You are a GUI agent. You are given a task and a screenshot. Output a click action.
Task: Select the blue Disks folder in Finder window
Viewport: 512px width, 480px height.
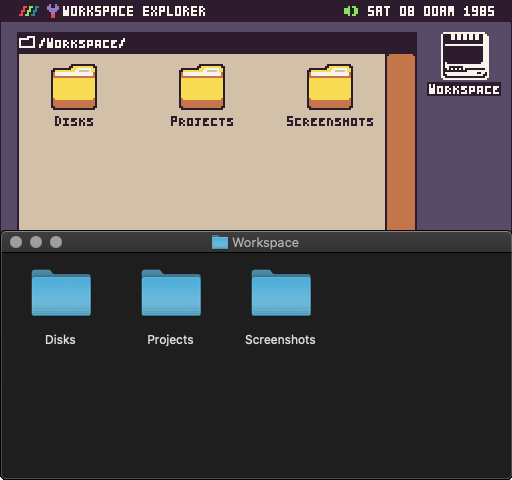click(61, 293)
